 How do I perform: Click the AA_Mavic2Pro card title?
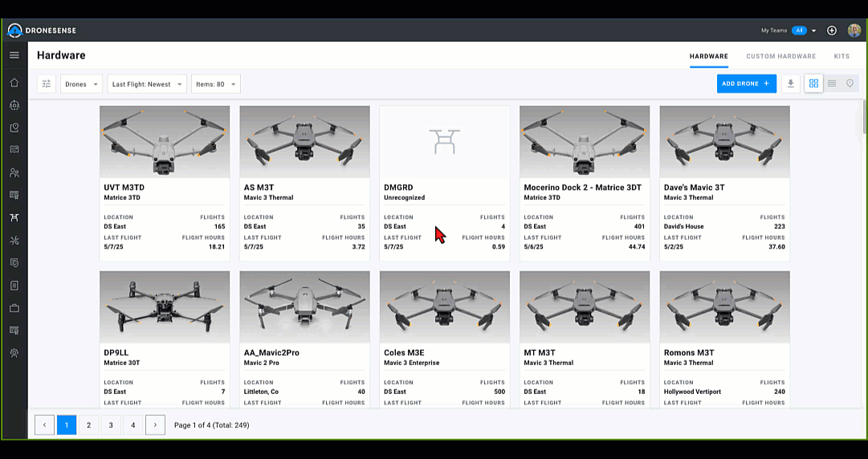[271, 353]
